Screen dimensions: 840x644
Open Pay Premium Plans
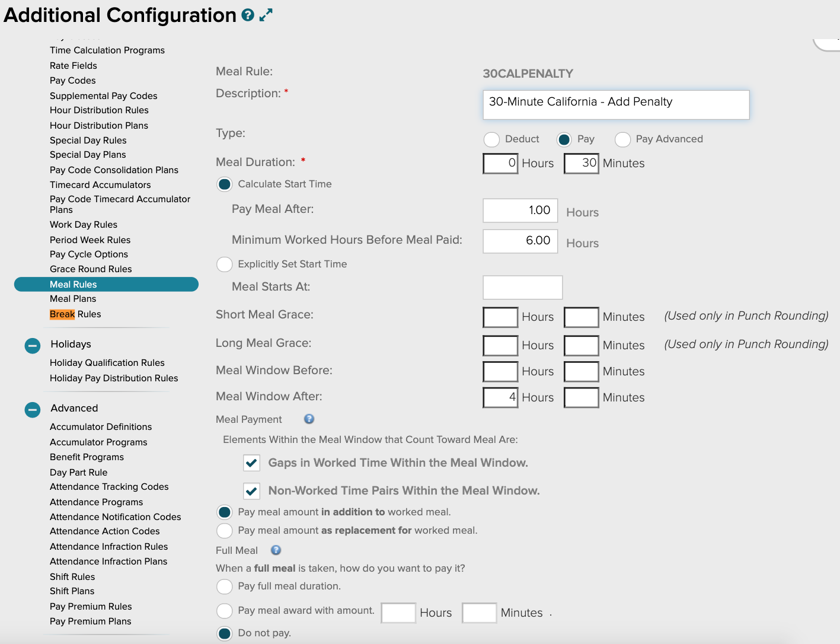point(91,621)
